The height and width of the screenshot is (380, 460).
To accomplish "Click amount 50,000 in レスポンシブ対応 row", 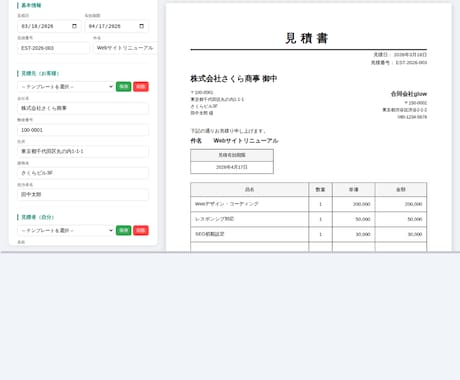I will click(415, 219).
